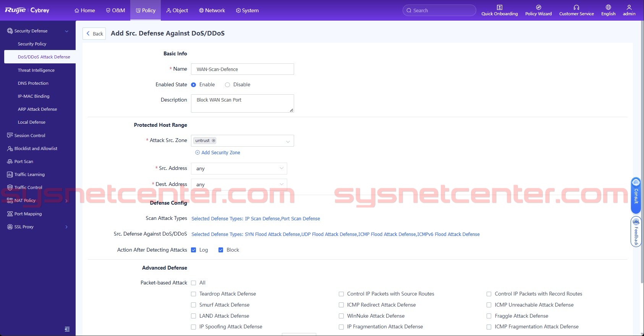Click the Description text area
Image resolution: width=644 pixels, height=336 pixels.
(243, 103)
